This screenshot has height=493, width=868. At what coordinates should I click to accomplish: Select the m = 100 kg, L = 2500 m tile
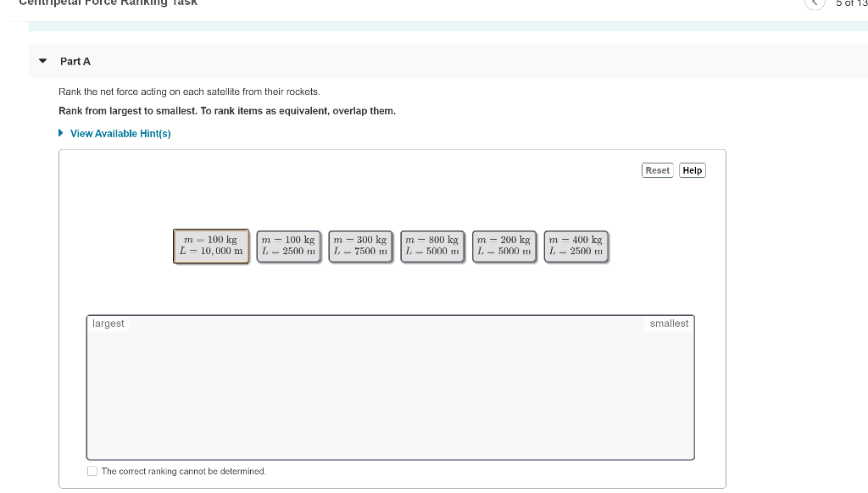coord(288,245)
